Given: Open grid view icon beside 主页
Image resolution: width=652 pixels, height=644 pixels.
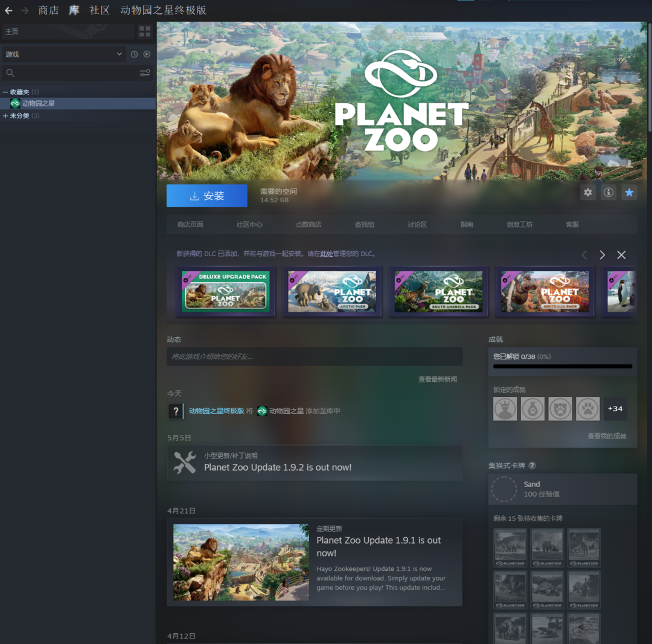Looking at the screenshot, I should (145, 31).
